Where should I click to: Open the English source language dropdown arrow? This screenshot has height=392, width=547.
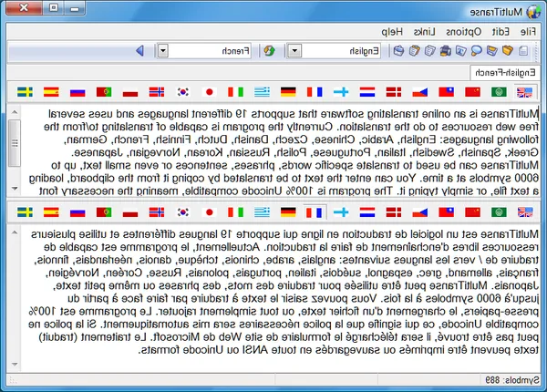(x=294, y=51)
